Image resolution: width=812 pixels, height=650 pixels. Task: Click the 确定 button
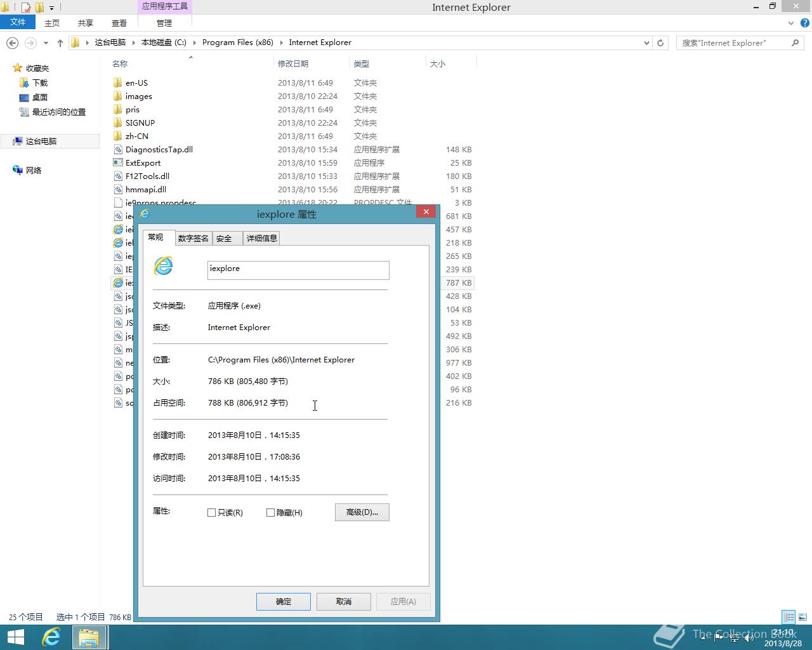(x=284, y=601)
